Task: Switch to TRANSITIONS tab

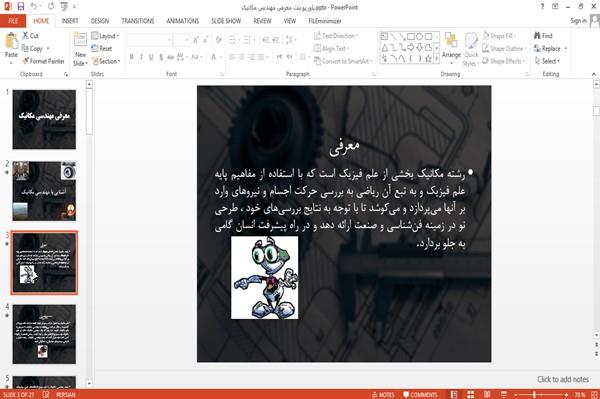Action: pyautogui.click(x=138, y=21)
